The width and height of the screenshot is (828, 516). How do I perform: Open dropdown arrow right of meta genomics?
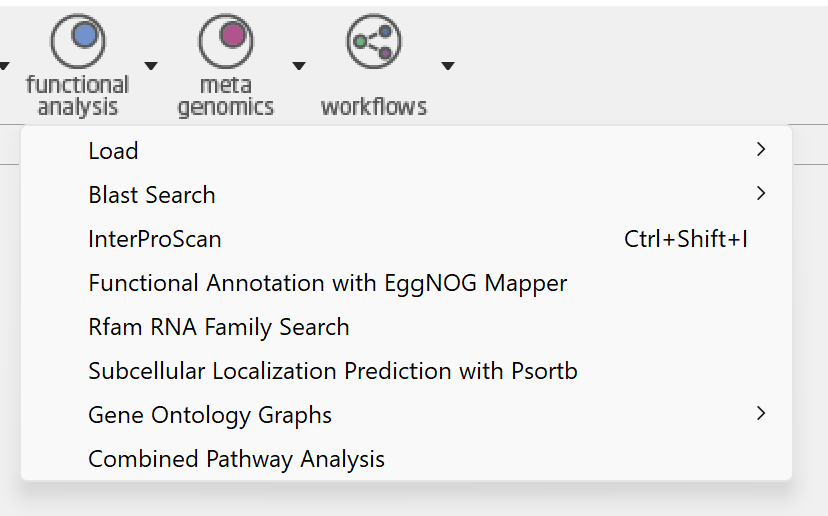coord(298,67)
